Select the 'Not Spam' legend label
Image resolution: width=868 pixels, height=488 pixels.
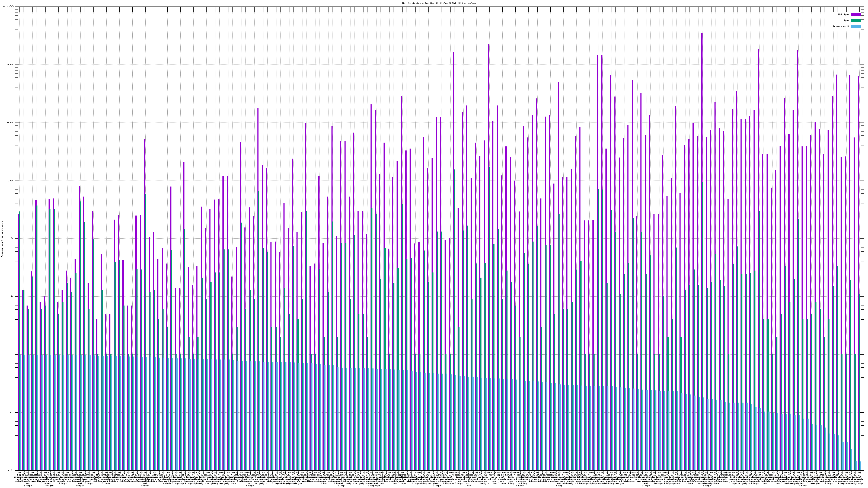pos(844,14)
